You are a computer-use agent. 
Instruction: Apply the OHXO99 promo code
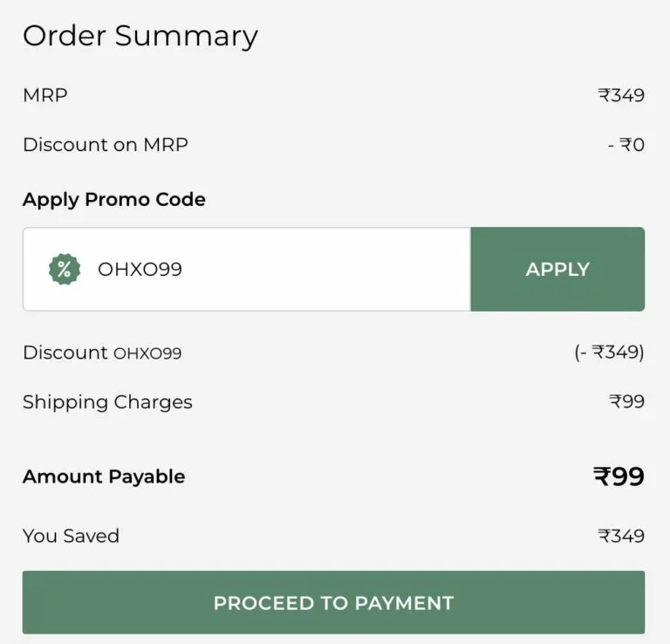(x=557, y=270)
